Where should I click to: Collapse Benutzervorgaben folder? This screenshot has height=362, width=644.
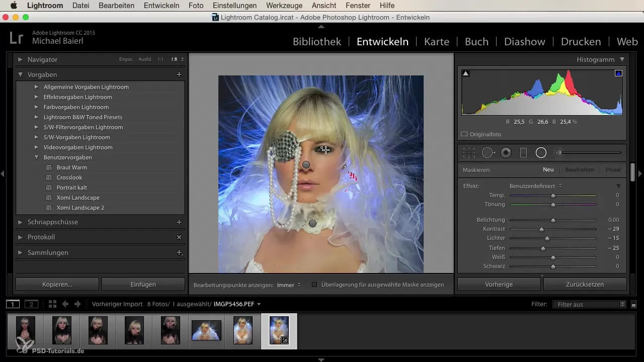point(36,157)
